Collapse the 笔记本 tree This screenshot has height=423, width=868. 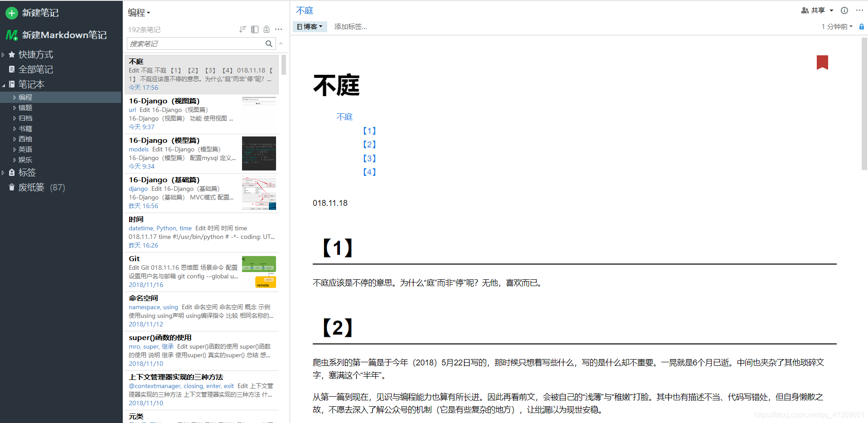click(x=3, y=85)
